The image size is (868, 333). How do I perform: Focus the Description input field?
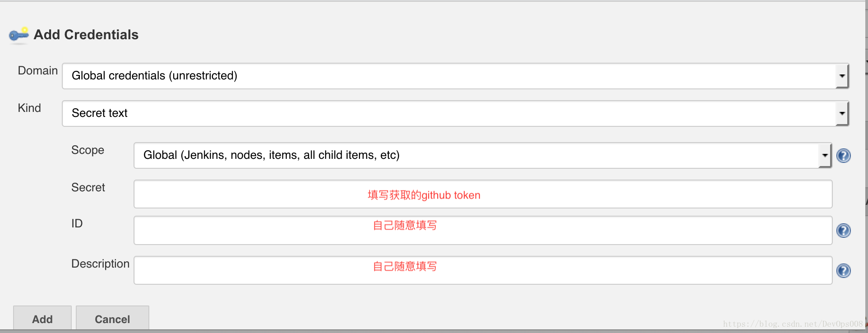[x=483, y=270]
